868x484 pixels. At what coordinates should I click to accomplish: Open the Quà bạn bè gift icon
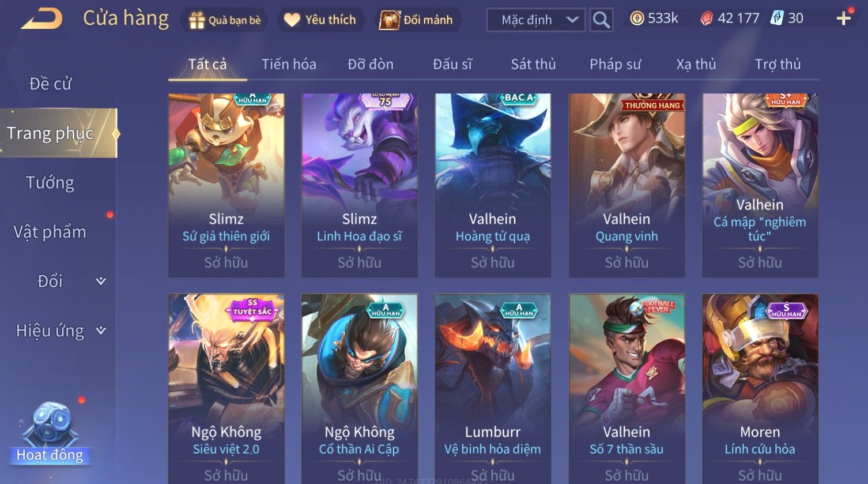point(197,20)
